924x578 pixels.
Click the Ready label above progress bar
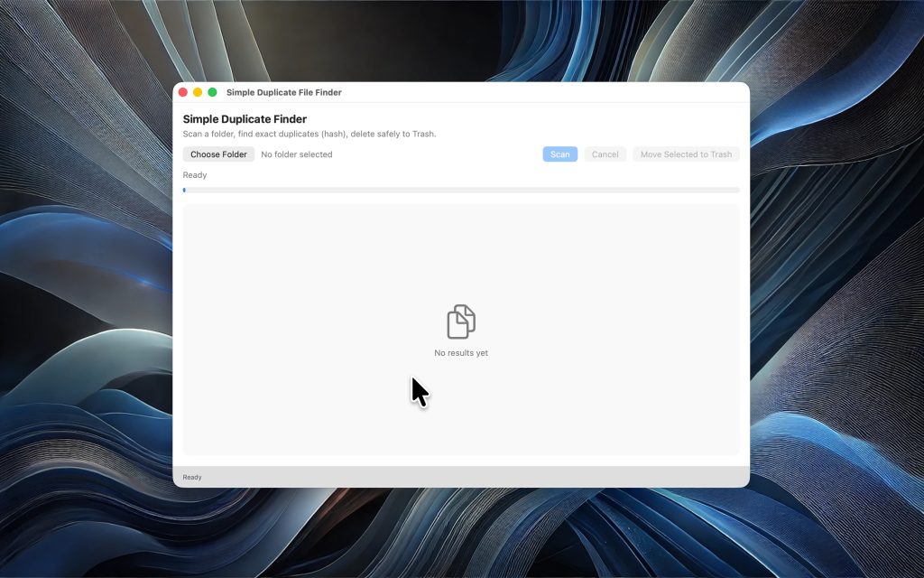195,175
